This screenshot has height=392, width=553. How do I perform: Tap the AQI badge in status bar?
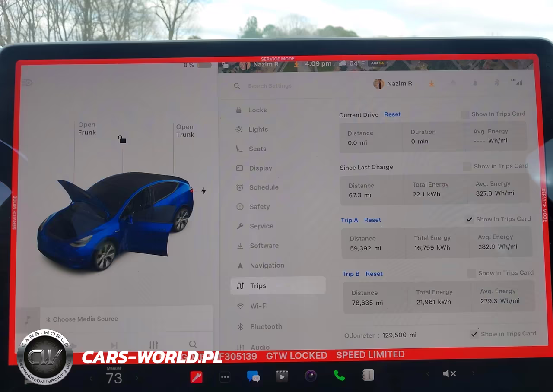377,63
